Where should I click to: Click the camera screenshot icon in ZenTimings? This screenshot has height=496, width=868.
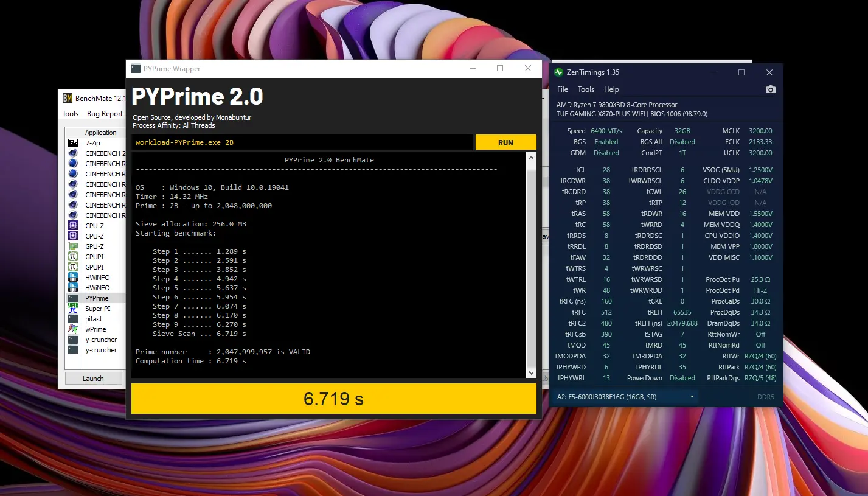coord(770,89)
